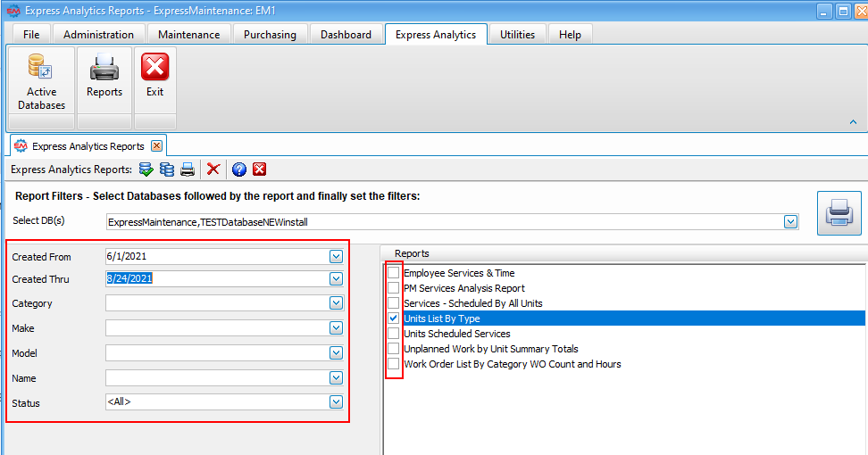Expand the Make dropdown
The height and width of the screenshot is (455, 868).
point(336,327)
